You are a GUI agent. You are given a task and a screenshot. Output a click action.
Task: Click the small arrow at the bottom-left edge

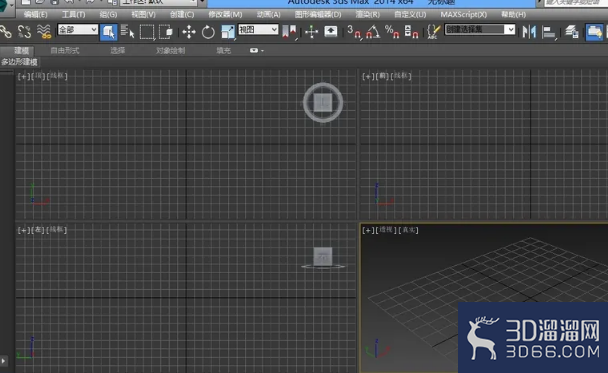coord(3,361)
